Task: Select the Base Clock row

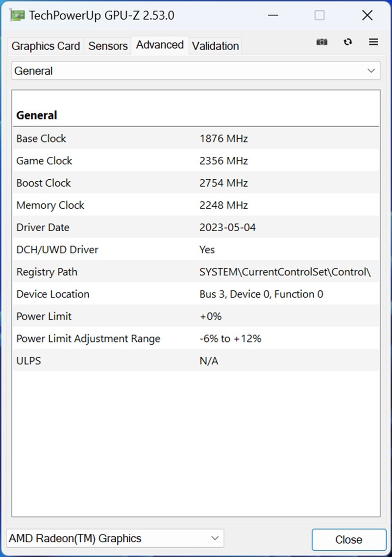Action: tap(196, 139)
